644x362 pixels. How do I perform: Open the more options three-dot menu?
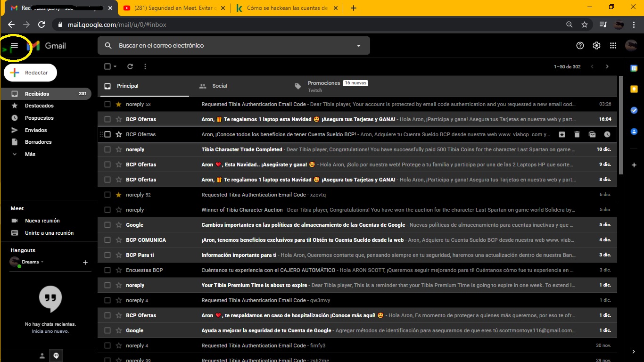[x=145, y=66]
